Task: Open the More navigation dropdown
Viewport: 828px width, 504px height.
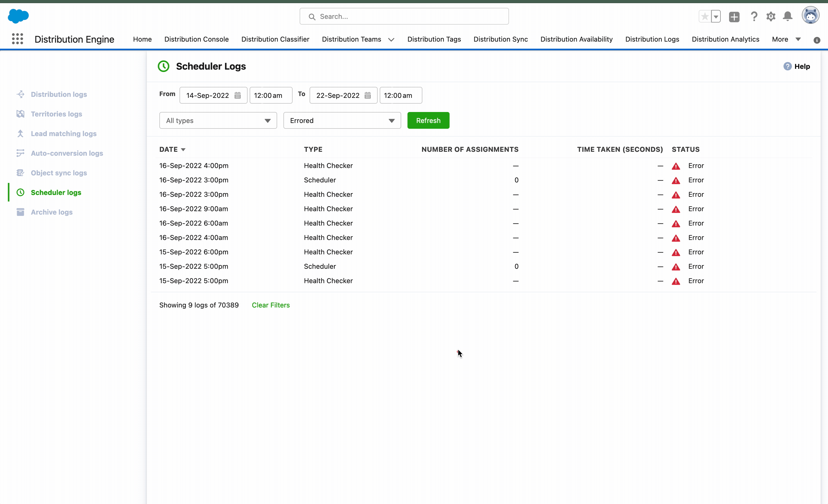Action: (786, 39)
